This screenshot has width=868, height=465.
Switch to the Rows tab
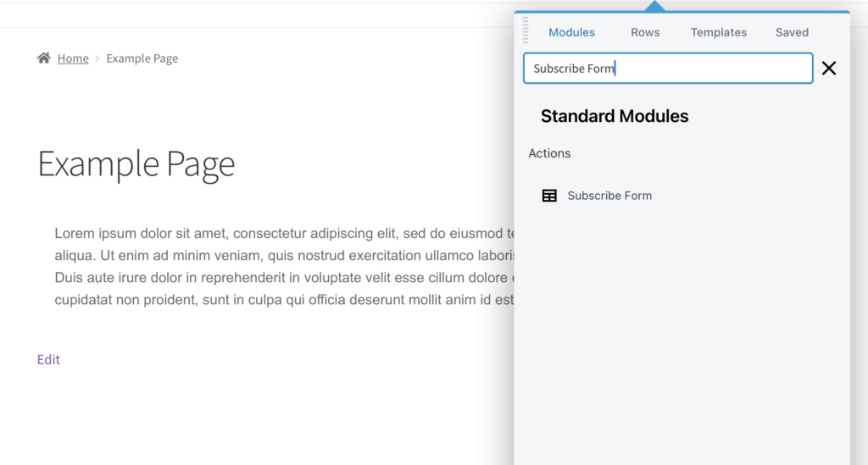click(645, 32)
